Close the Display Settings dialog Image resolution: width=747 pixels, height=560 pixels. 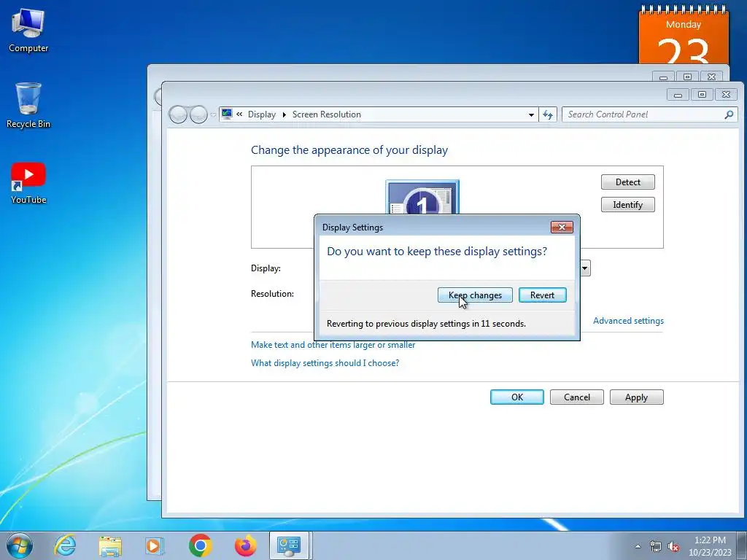tap(562, 227)
